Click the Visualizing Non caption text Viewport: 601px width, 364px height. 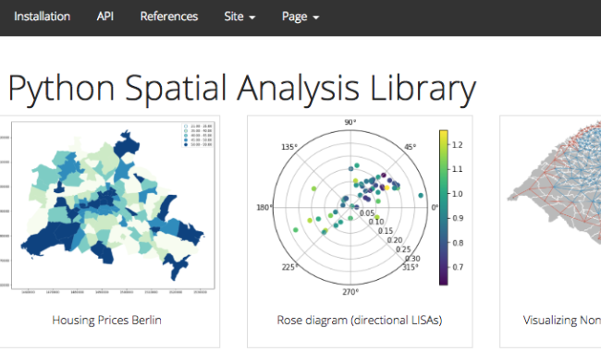coord(562,320)
